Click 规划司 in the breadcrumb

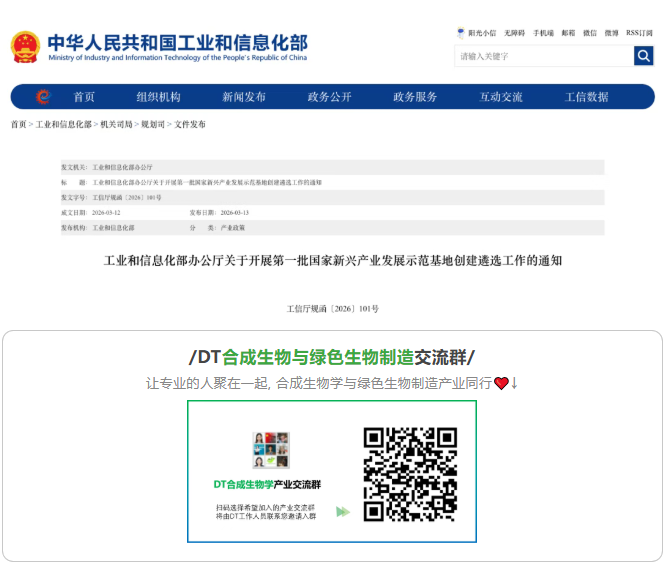(x=153, y=125)
